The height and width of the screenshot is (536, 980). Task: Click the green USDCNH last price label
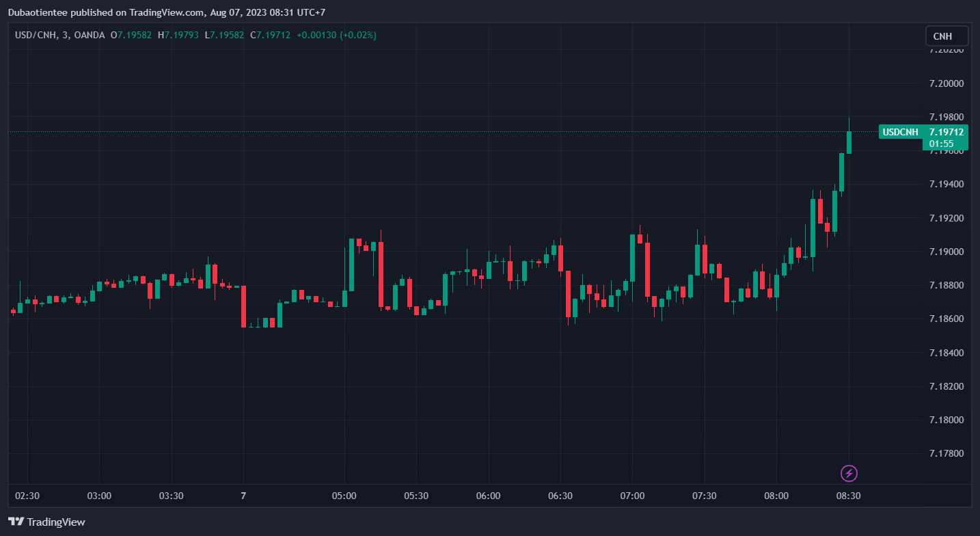(x=923, y=132)
